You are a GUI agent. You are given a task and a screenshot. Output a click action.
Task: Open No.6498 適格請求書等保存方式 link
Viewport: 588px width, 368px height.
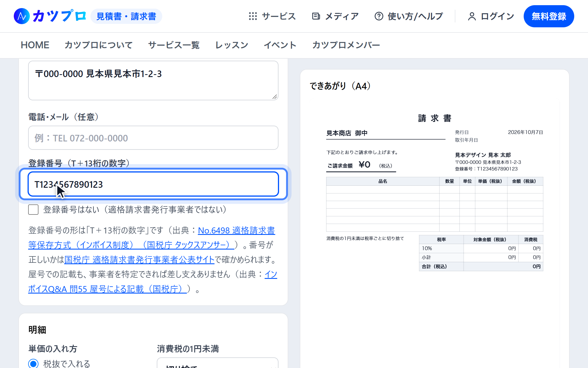152,237
